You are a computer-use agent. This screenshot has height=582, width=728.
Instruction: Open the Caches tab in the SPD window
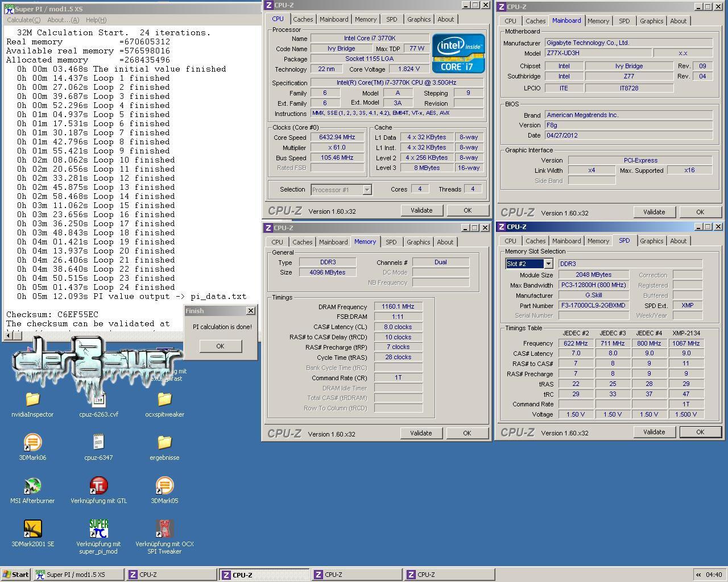(535, 241)
